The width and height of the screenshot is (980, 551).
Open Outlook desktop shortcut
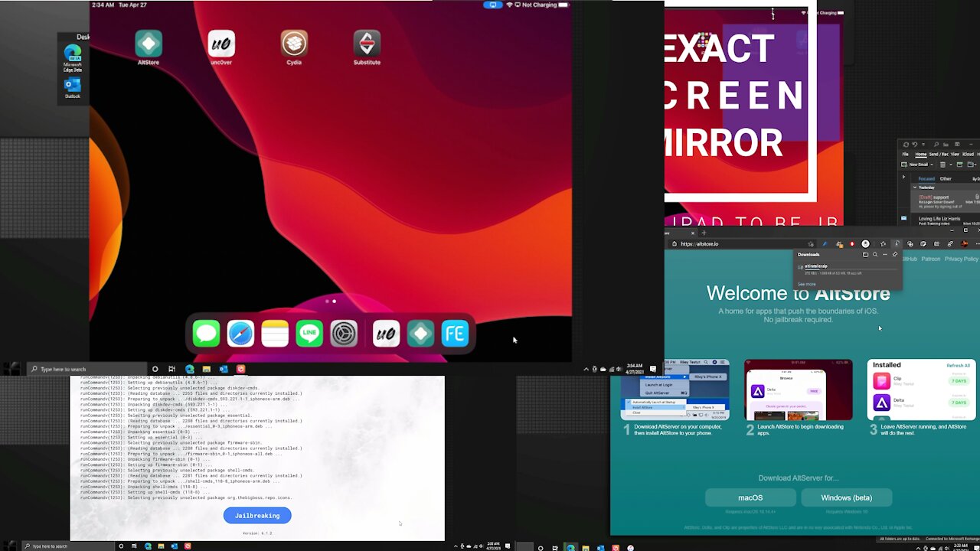pos(73,88)
